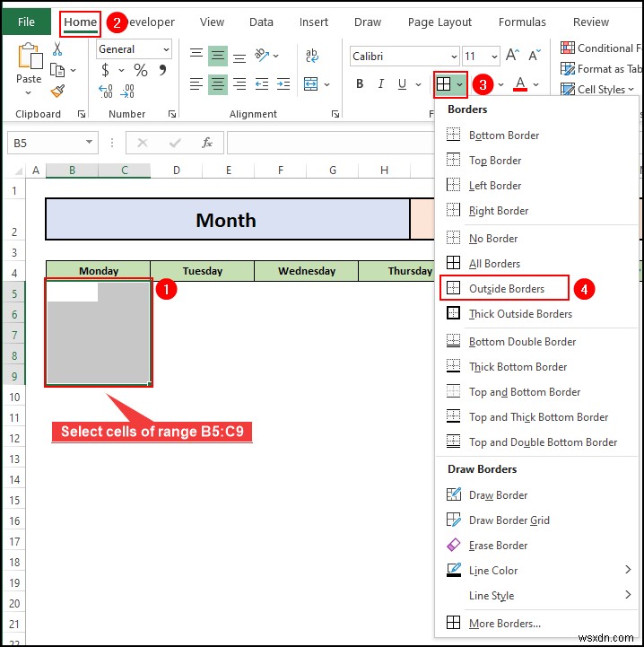Image resolution: width=644 pixels, height=647 pixels.
Task: Toggle Middle Align on ribbon
Action: pyautogui.click(x=218, y=56)
